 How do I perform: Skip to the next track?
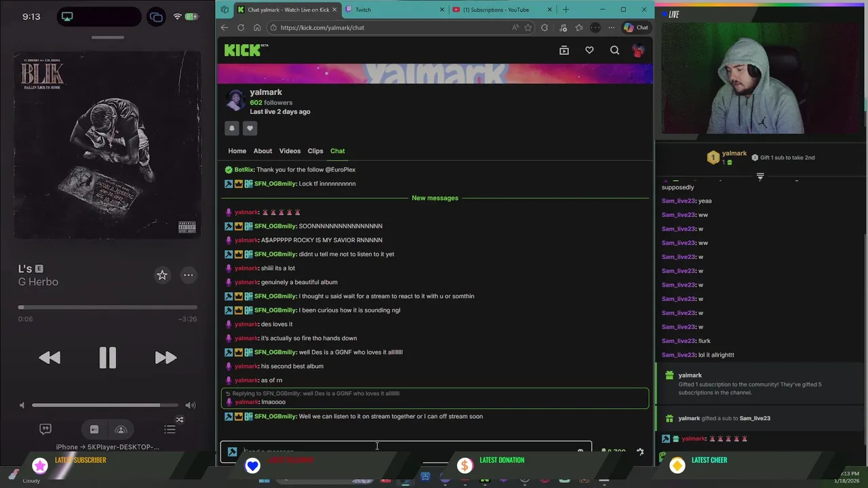[x=165, y=357]
